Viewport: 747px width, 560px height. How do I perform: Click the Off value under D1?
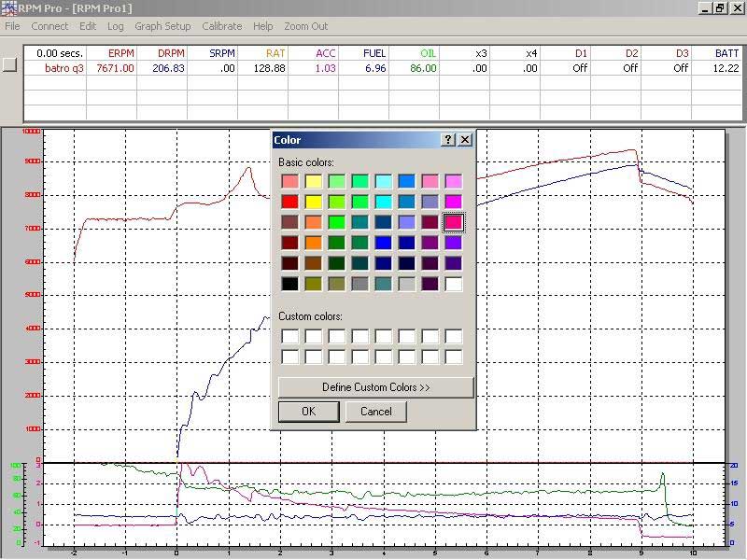click(566, 68)
